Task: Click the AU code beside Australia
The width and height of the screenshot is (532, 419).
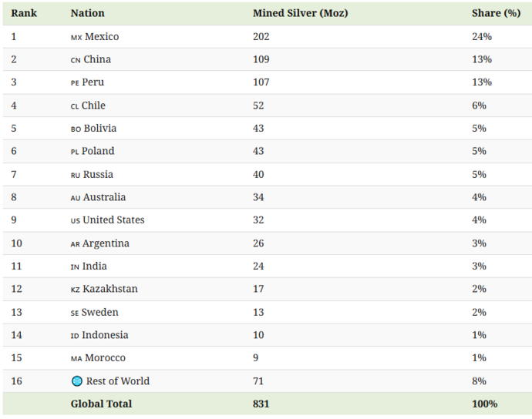Action: [x=76, y=198]
